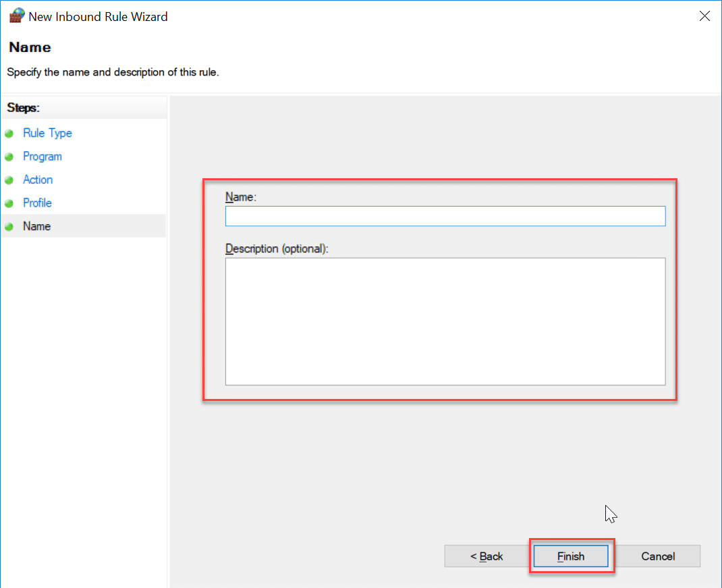Viewport: 722px width, 588px height.
Task: Navigate to the Action step
Action: click(38, 180)
